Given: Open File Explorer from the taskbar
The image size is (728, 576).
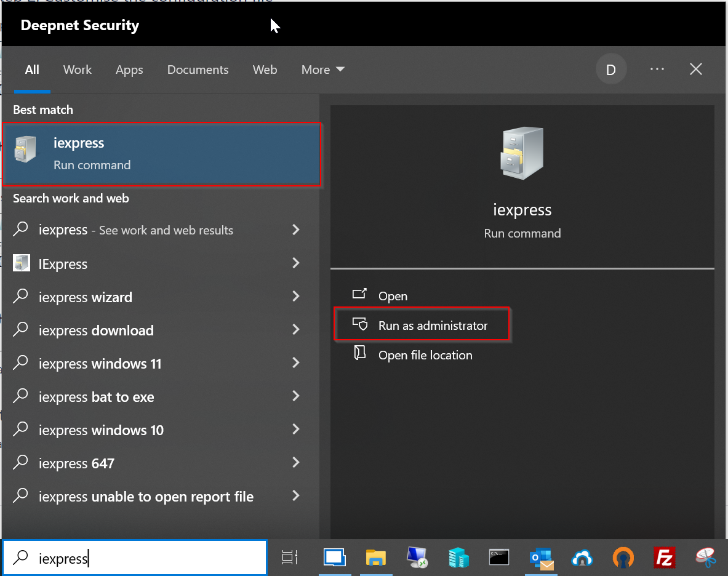Looking at the screenshot, I should (x=375, y=558).
